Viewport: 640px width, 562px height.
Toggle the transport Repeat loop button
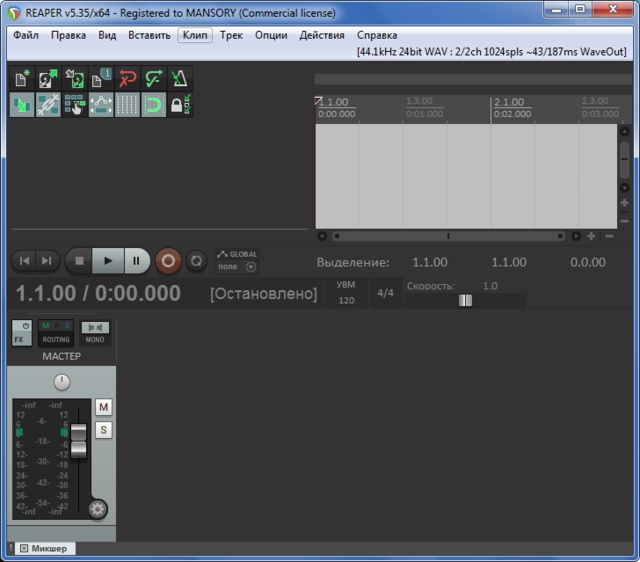[197, 261]
